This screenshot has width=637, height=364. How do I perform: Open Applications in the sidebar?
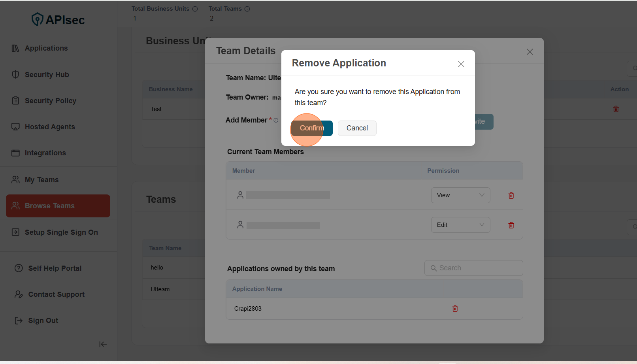pos(46,48)
